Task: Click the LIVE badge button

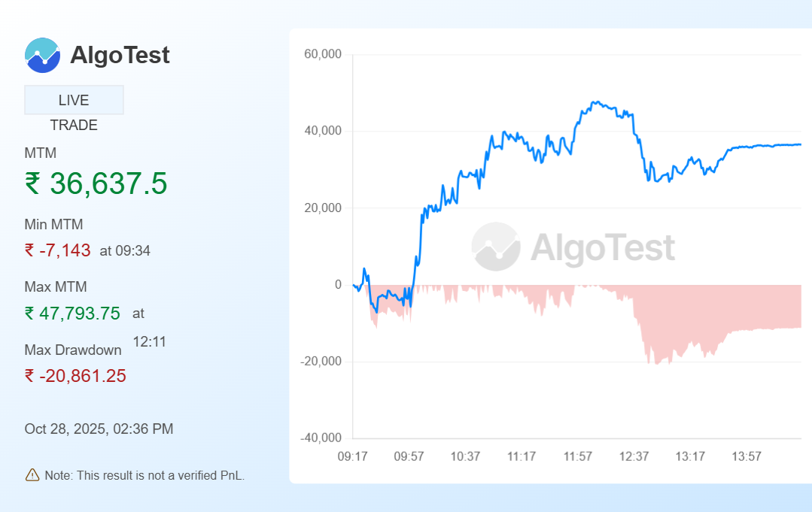Action: click(74, 100)
